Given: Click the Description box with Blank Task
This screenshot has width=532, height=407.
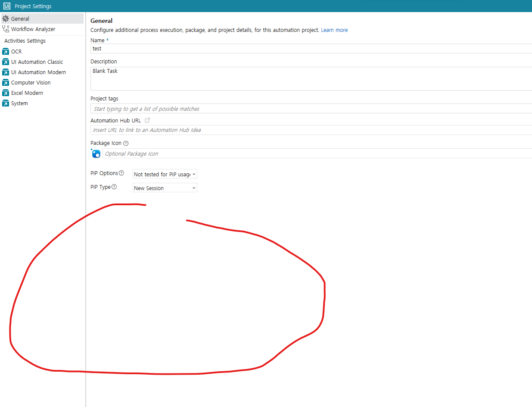Looking at the screenshot, I should (311, 78).
